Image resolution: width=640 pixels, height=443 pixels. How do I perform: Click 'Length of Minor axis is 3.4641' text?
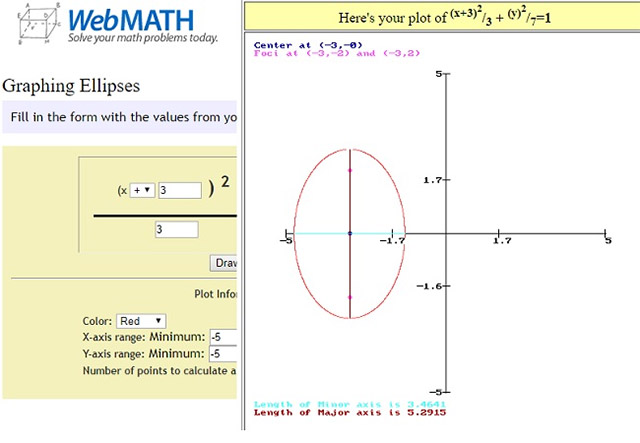(x=350, y=404)
